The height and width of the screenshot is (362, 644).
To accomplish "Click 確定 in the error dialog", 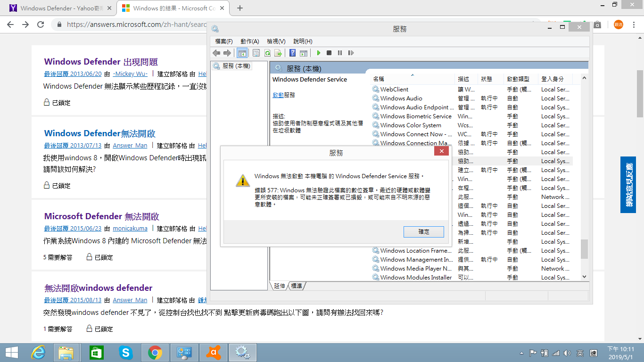I will 424,232.
